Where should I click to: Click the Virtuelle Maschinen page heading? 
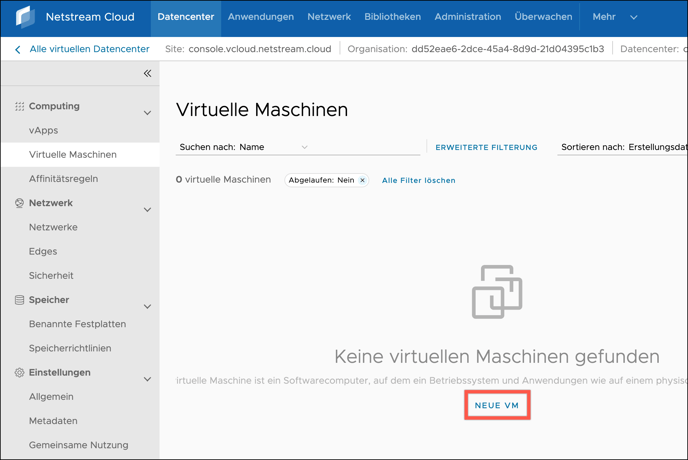coord(262,110)
